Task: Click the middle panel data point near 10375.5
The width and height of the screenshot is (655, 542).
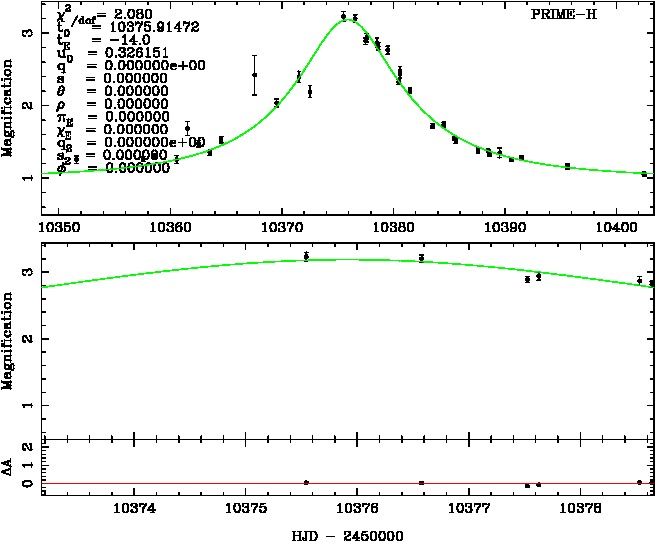Action: 306,257
